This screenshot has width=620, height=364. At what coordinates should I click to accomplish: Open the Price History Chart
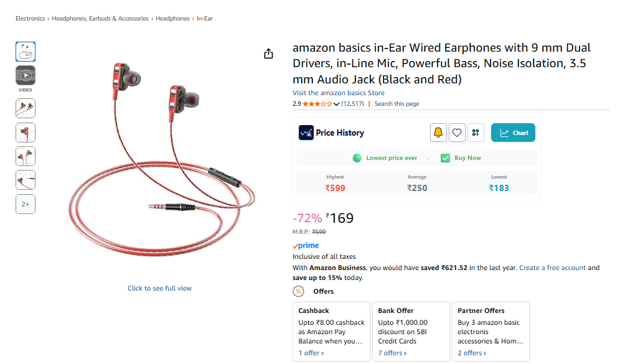(x=513, y=133)
